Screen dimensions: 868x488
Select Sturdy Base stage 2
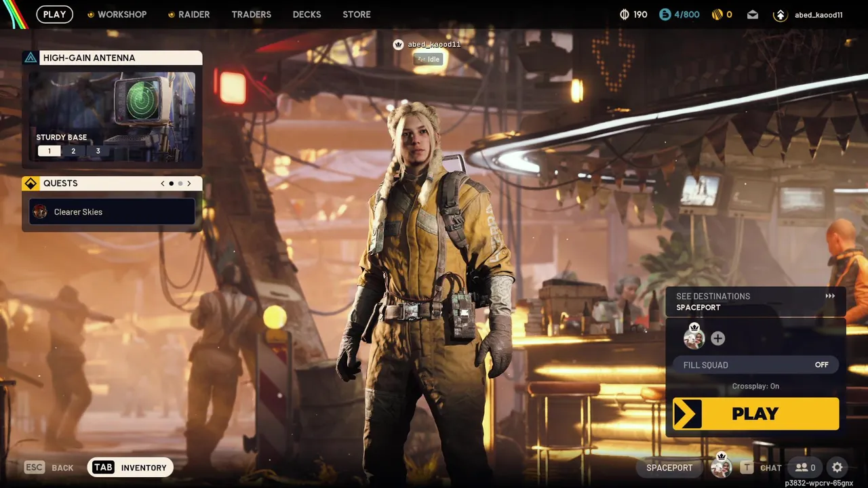pos(73,151)
